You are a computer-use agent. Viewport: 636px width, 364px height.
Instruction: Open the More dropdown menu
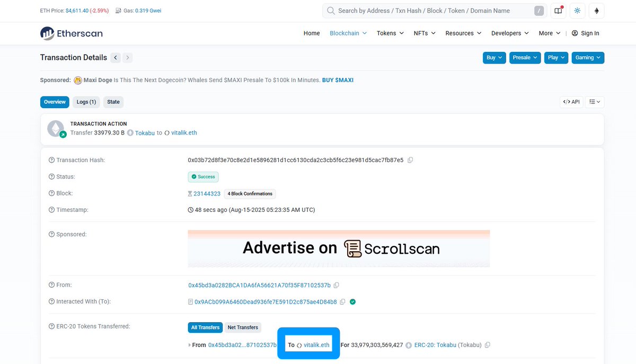[x=550, y=33]
